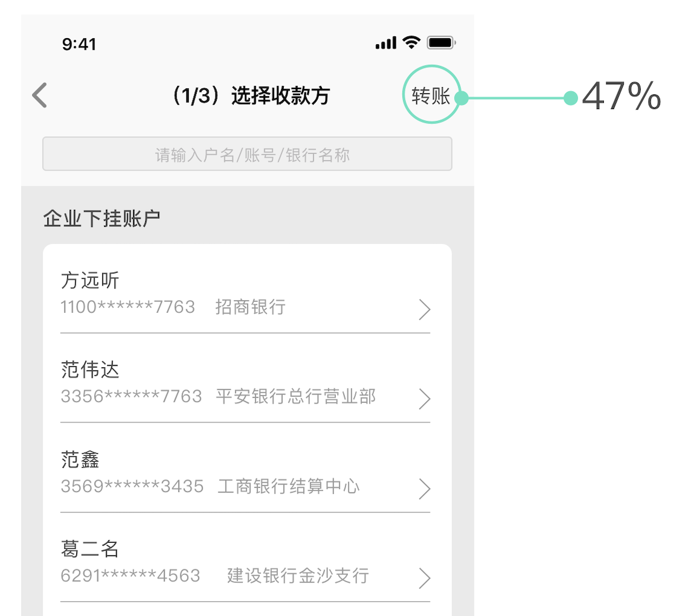This screenshot has height=616, width=691.
Task: Click the chevron beside 工商银行结算中心
Action: (x=425, y=488)
